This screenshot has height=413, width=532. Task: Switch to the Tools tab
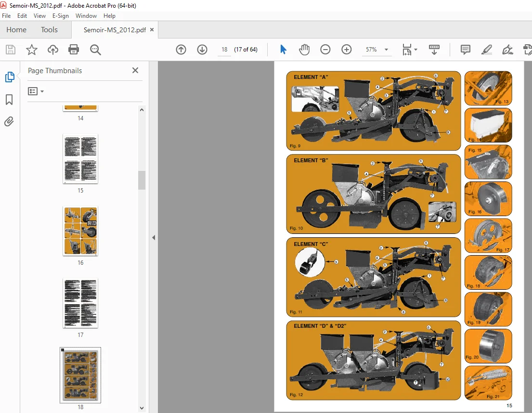click(49, 30)
